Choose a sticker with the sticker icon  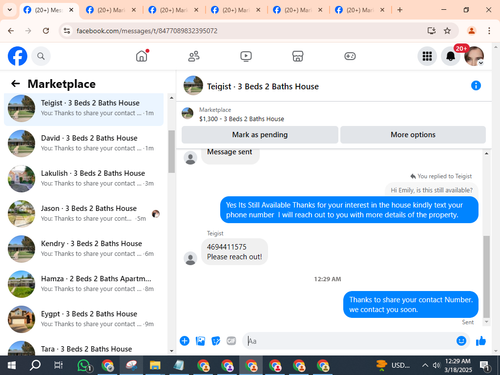(x=216, y=341)
